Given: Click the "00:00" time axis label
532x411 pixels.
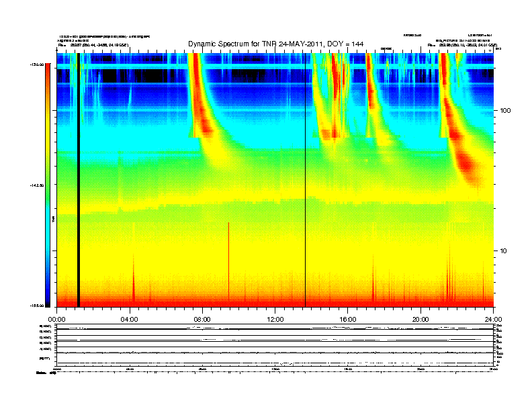Looking at the screenshot, I should (56, 320).
